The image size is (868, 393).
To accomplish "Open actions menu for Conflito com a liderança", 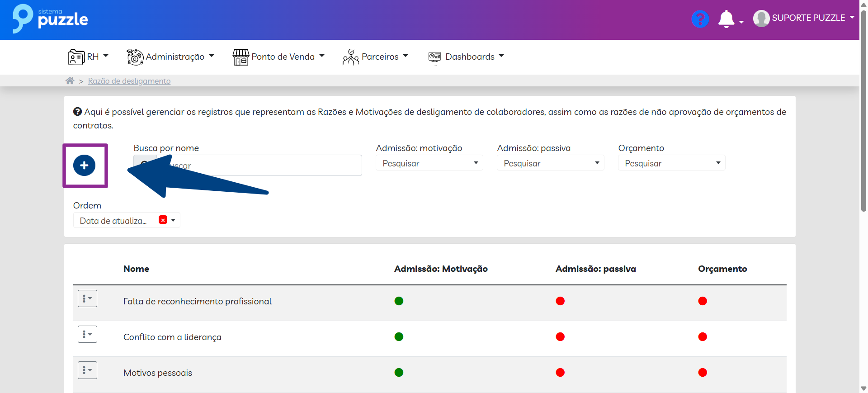I will pyautogui.click(x=87, y=335).
